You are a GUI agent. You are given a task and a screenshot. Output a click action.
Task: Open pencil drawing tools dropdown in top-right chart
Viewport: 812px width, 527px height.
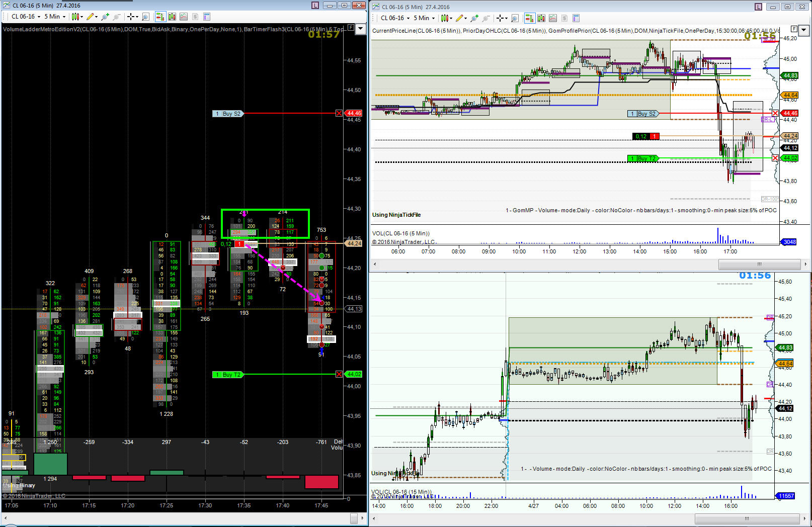tap(461, 18)
